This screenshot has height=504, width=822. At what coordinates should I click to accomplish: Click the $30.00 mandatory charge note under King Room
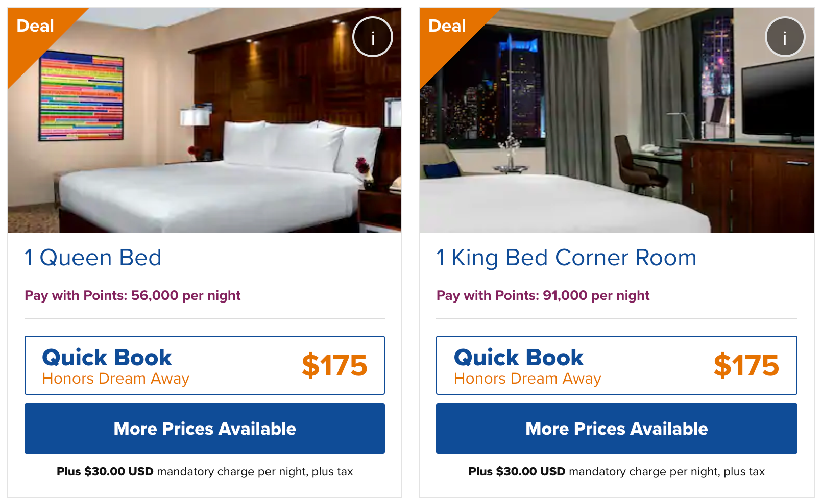pos(616,471)
